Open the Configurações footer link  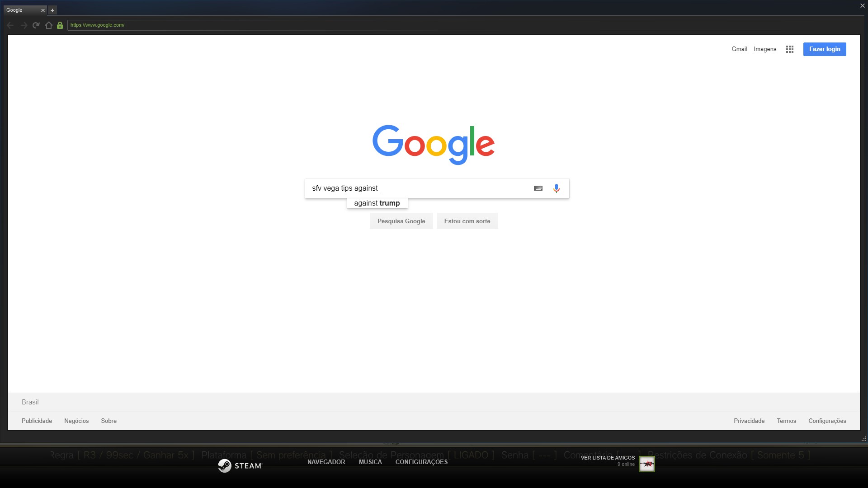pos(827,421)
